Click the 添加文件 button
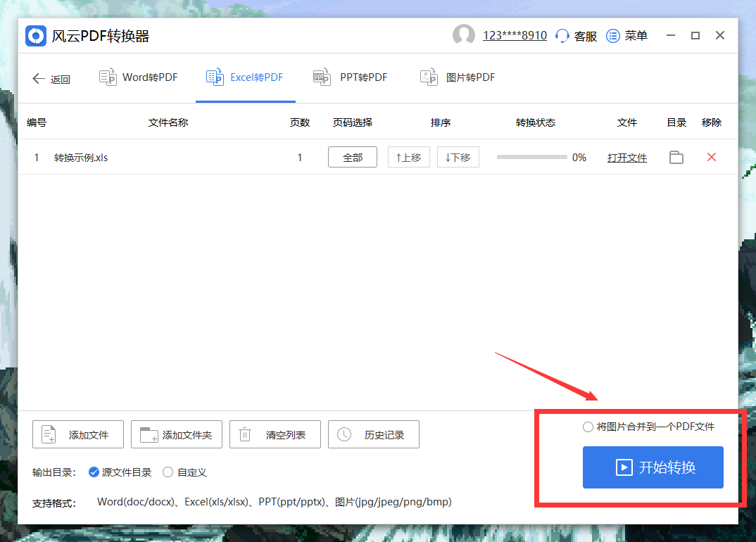The height and width of the screenshot is (542, 756). coord(78,434)
